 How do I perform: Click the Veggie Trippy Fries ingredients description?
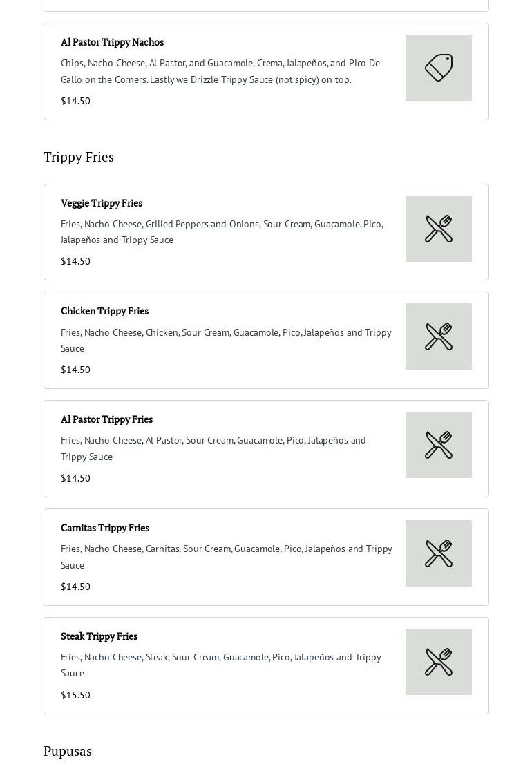tap(221, 232)
